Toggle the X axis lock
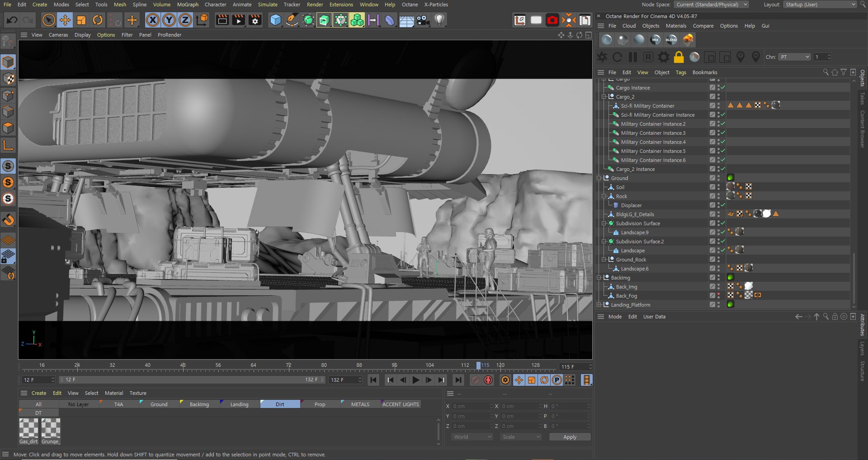 point(153,20)
